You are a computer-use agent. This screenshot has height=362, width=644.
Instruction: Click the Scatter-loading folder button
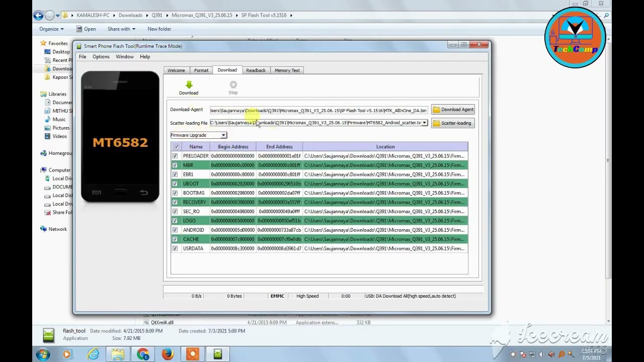[x=453, y=123]
